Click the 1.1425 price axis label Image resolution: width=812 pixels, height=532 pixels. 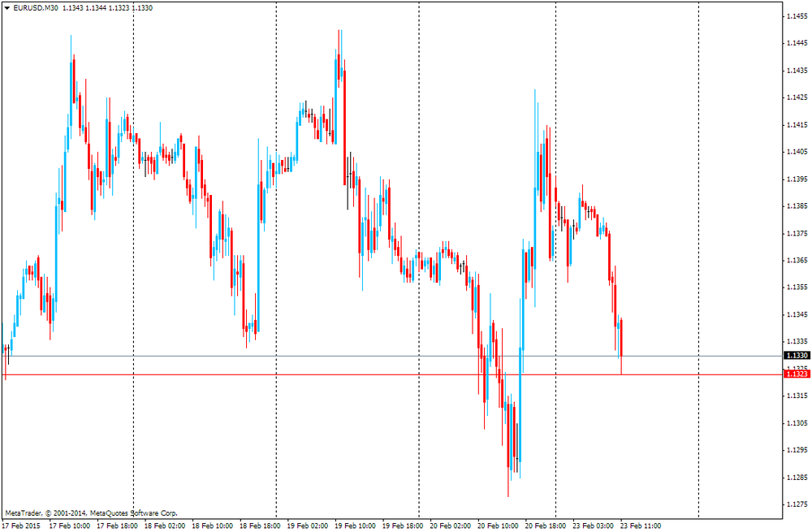(797, 97)
